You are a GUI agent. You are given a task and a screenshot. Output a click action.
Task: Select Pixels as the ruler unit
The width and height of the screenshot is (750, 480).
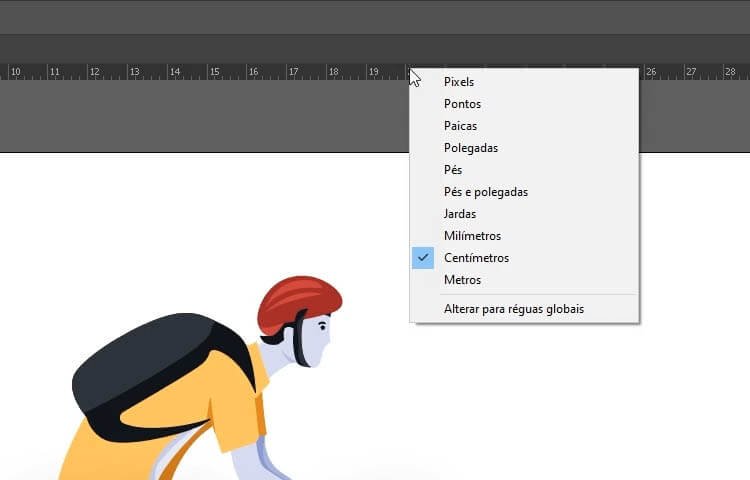click(x=459, y=82)
